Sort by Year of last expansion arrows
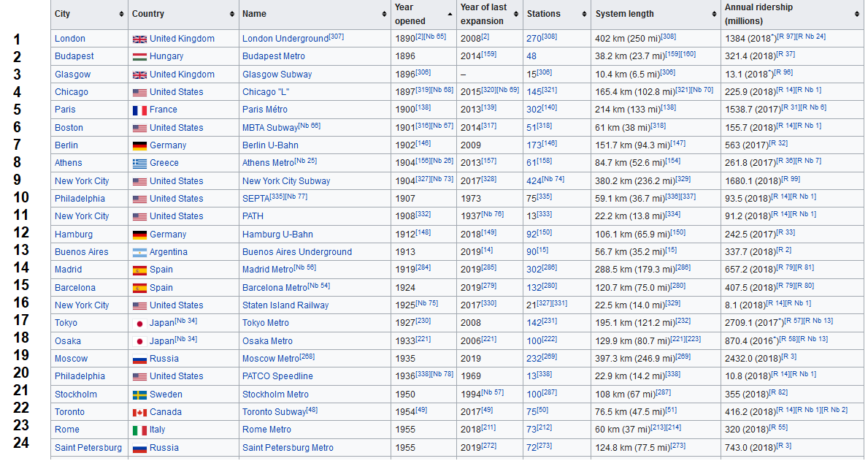The image size is (868, 461). [516, 14]
